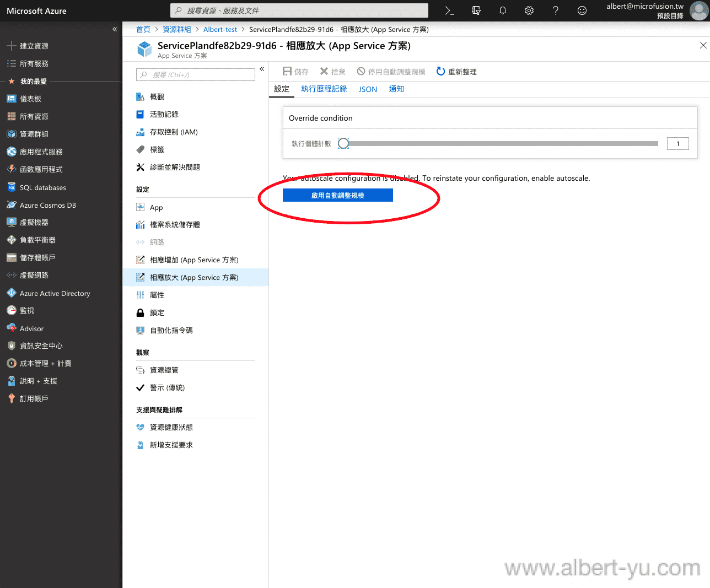710x588 pixels.
Task: Open 標籤 menu item
Action: pos(196,149)
